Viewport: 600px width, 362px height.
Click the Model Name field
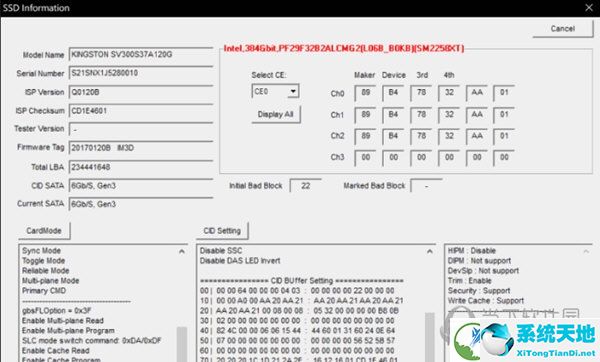pos(141,54)
